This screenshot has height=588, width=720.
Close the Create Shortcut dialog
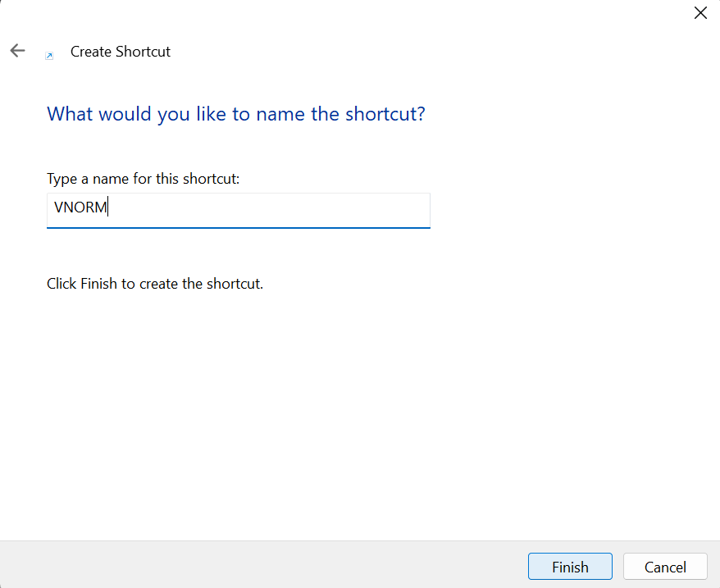click(x=700, y=13)
